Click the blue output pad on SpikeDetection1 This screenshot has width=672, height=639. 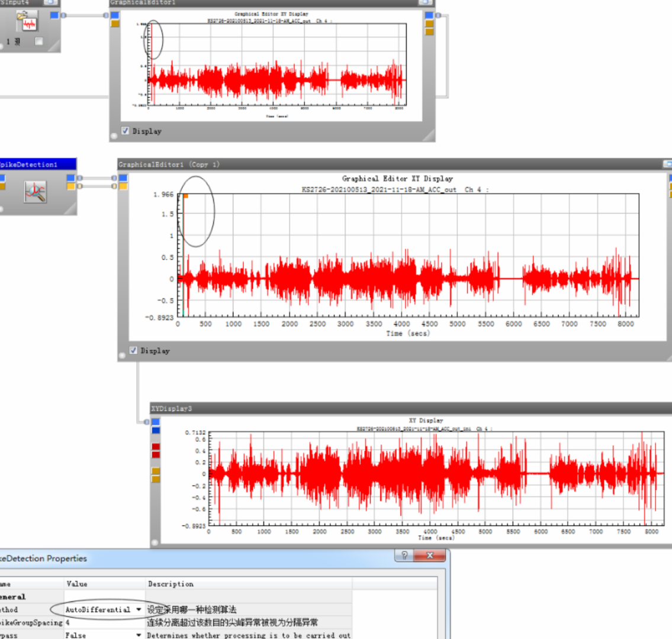[x=71, y=177]
